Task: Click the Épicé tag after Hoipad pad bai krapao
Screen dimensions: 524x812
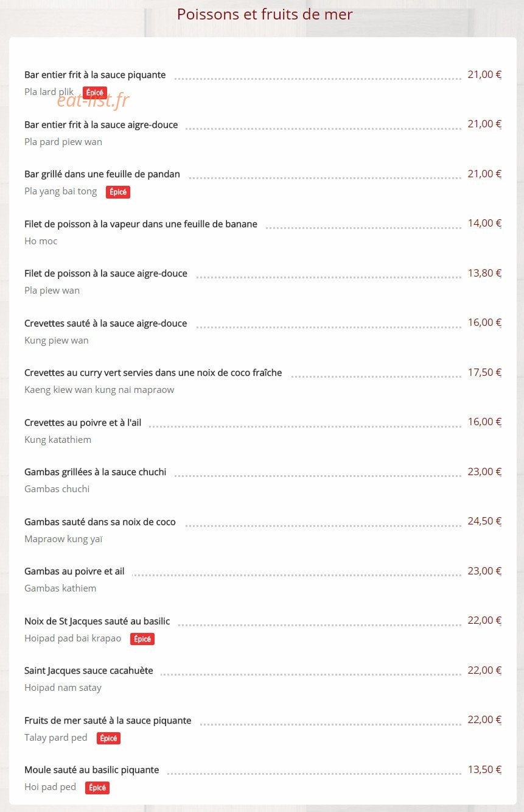Action: 142,639
